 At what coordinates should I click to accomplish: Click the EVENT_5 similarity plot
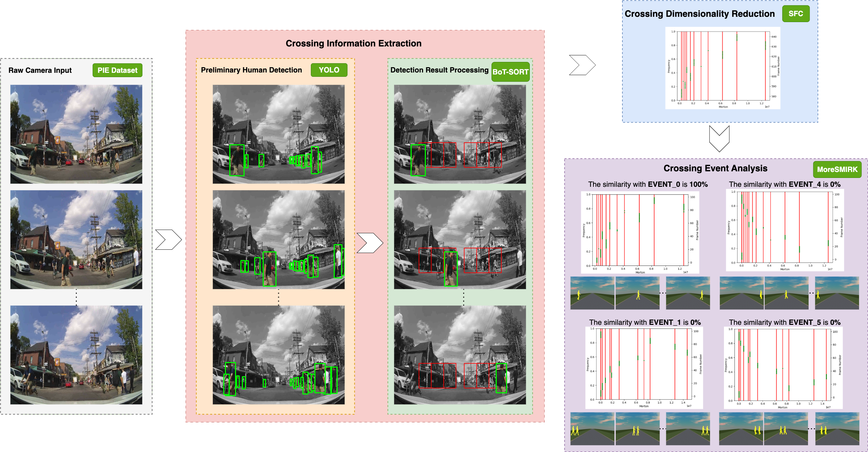(783, 368)
